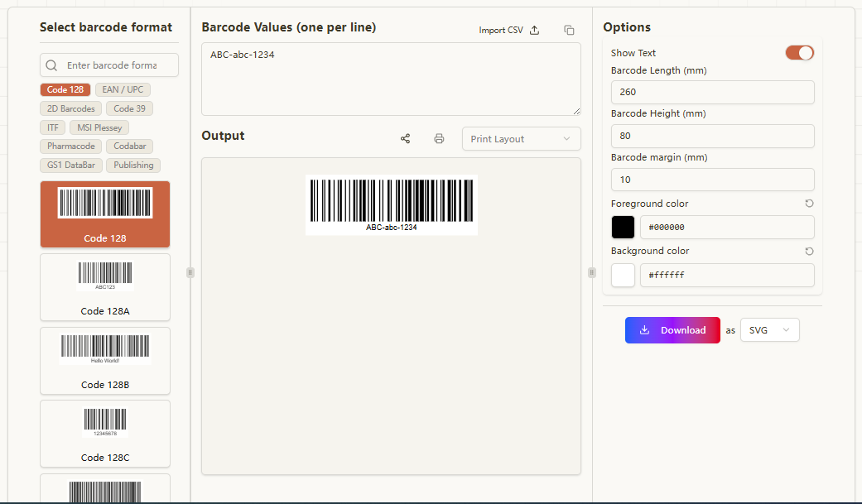This screenshot has height=504, width=862.
Task: Reset the Background color using its reset icon
Action: point(809,251)
